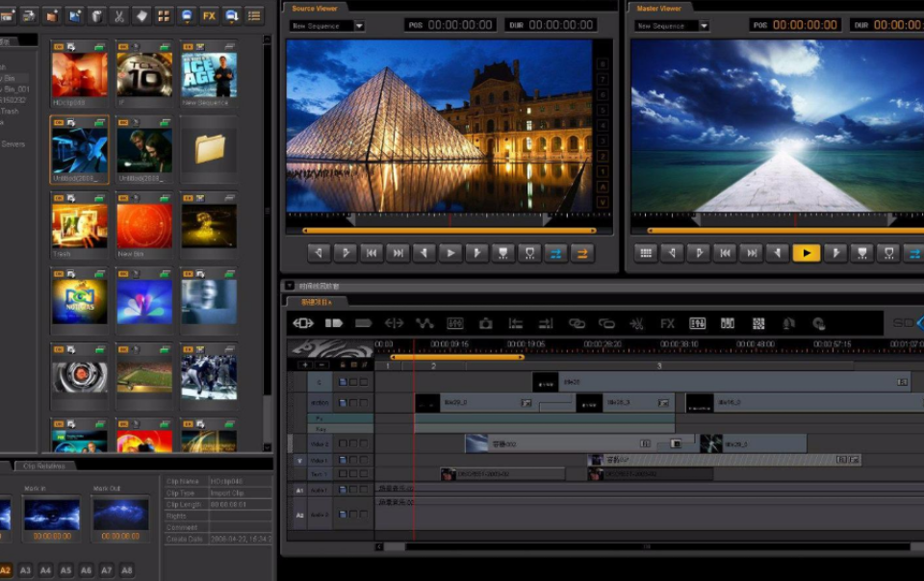
Task: Open the FX button in the project toolbar
Action: [209, 16]
